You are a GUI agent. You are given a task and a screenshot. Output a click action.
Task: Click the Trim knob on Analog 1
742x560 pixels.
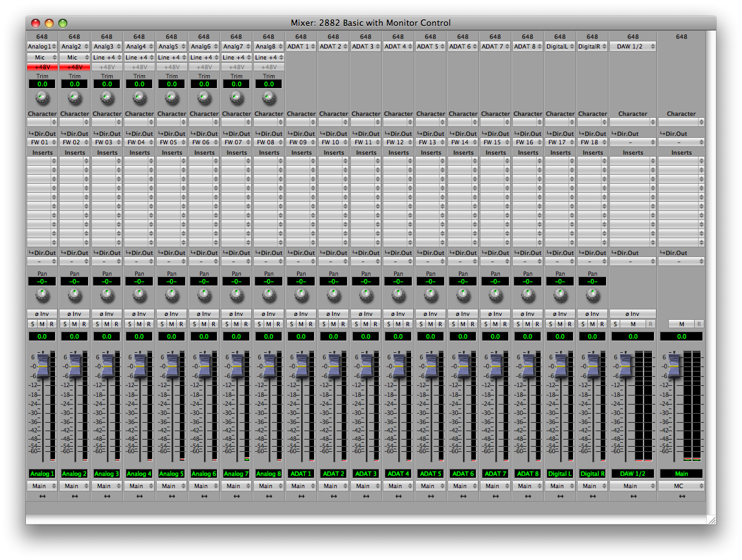42,98
